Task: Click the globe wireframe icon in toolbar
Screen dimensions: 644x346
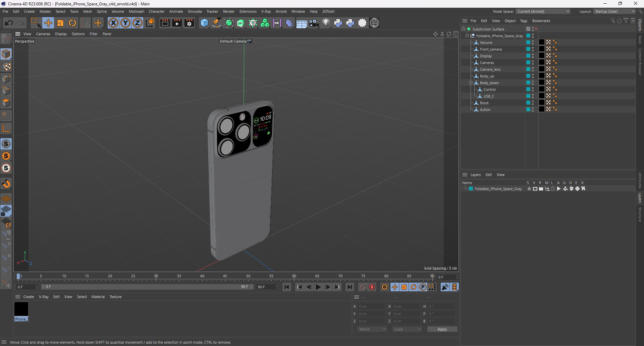Action: pyautogui.click(x=374, y=23)
